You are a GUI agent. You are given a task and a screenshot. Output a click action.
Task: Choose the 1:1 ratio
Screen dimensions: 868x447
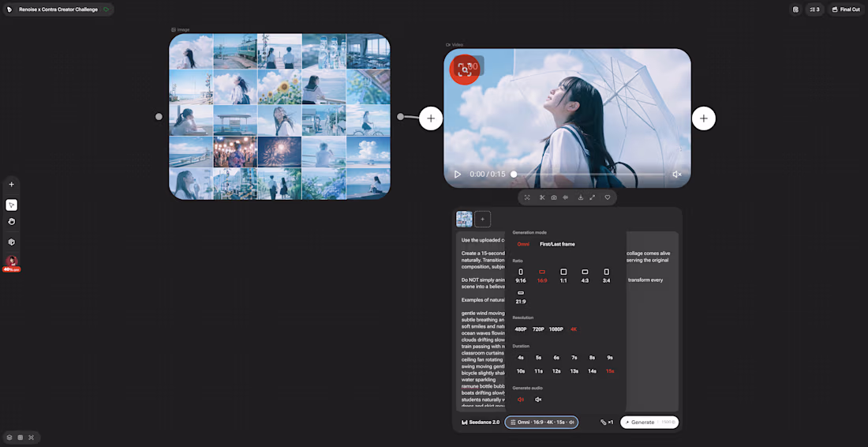(x=563, y=276)
